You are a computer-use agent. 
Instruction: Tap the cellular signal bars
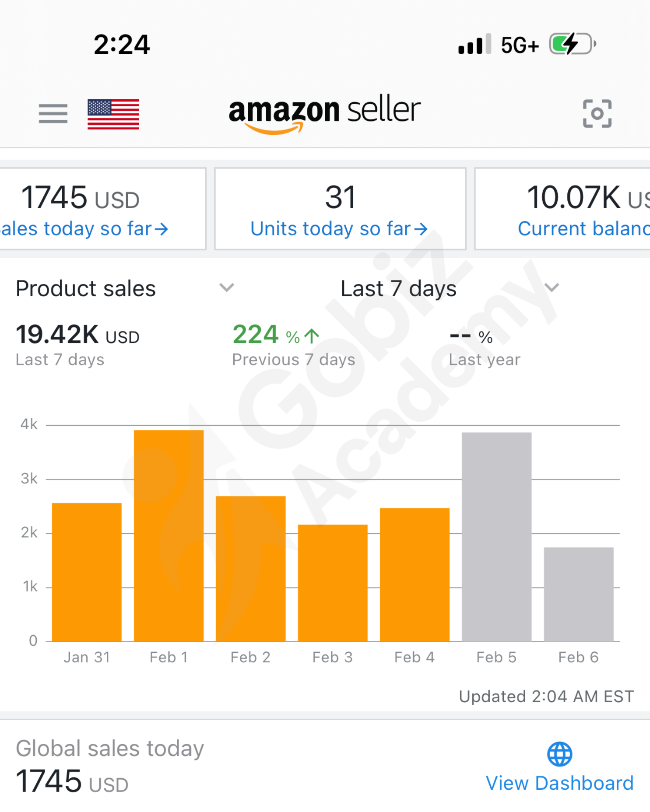click(474, 44)
